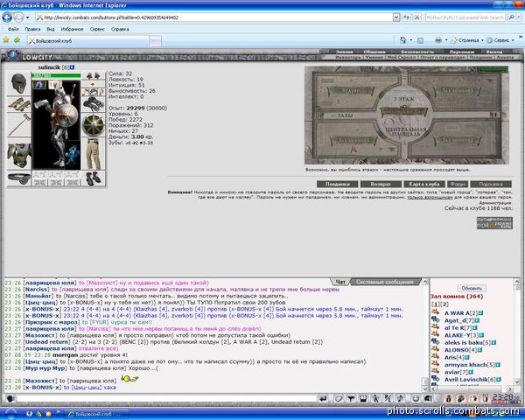This screenshot has width=525, height=420.
Task: Click the Подсказка button
Action: (x=491, y=185)
